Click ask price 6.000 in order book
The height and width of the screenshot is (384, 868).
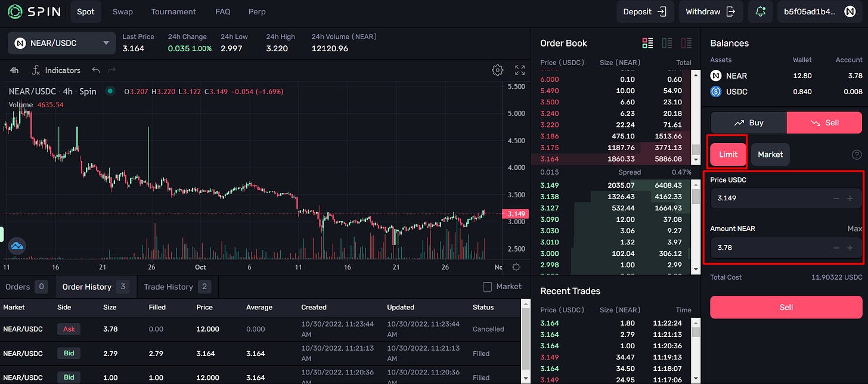549,79
